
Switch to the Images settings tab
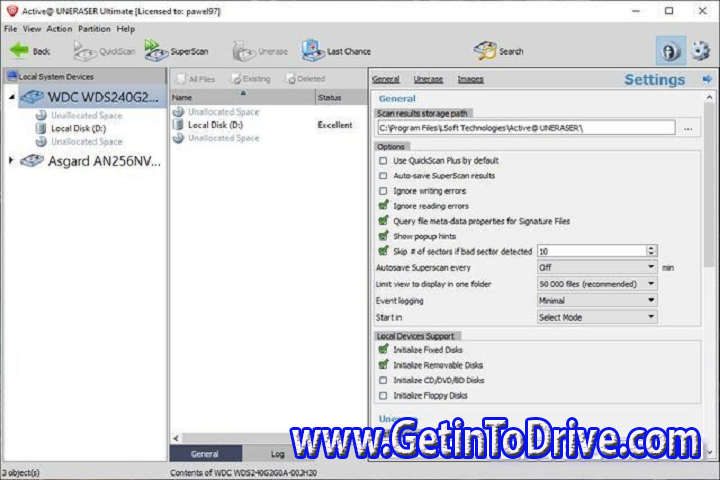pyautogui.click(x=471, y=79)
